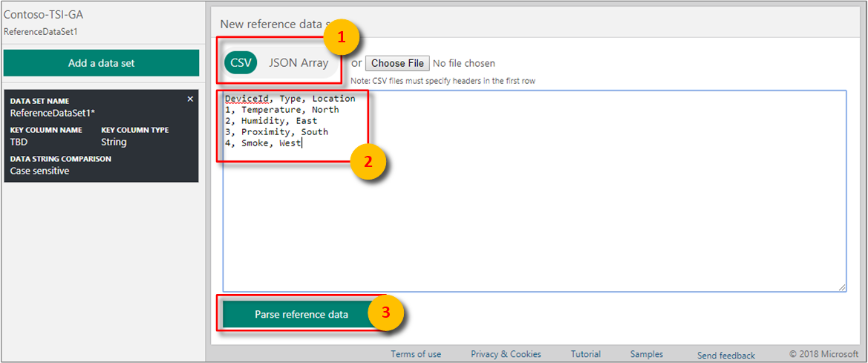Remove the ReferenceDataSet1 card with X
This screenshot has width=868, height=363.
[x=190, y=99]
